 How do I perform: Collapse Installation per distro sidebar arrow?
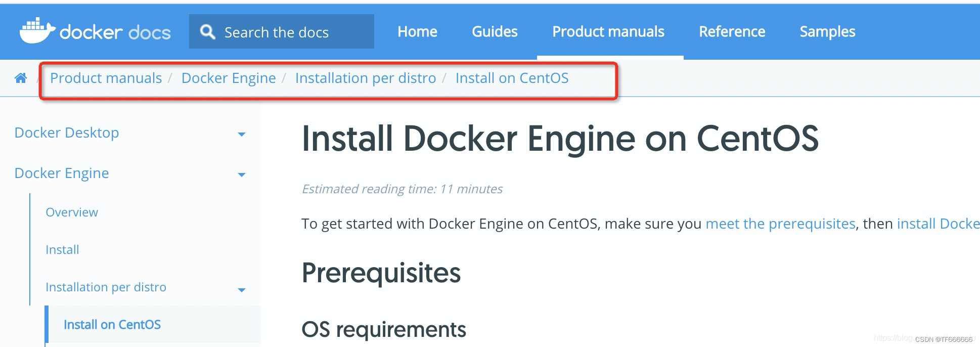point(242,290)
